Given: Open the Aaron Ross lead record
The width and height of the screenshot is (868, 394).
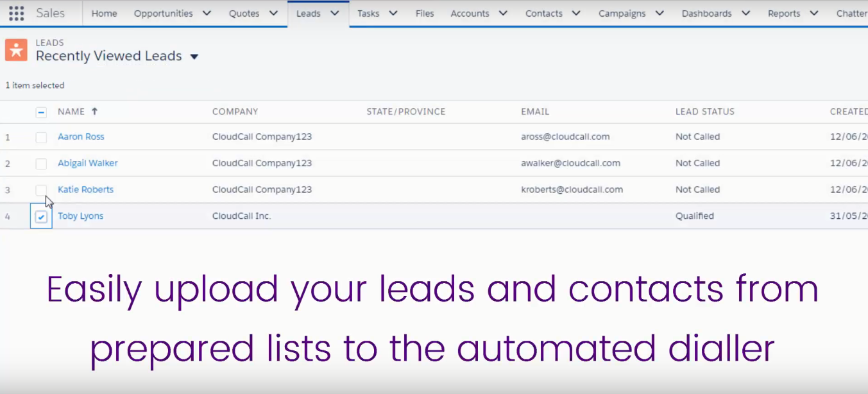Looking at the screenshot, I should pos(81,137).
